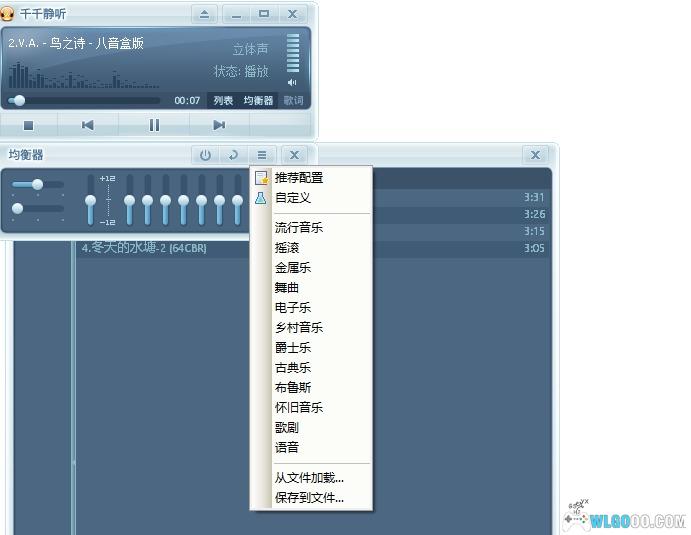Viewport: 691px width, 535px height.
Task: Close the equalizer window
Action: 294,155
